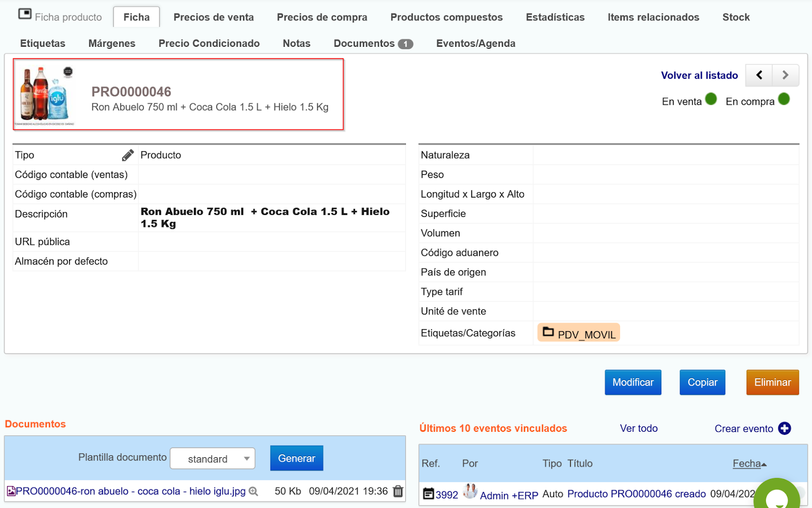The height and width of the screenshot is (508, 812).
Task: Open the Productos compuestos tab
Action: point(447,17)
